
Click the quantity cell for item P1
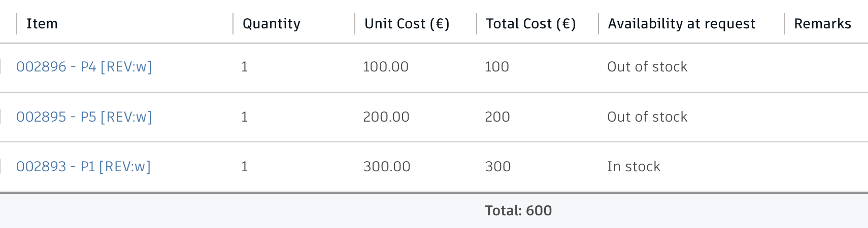pyautogui.click(x=245, y=167)
